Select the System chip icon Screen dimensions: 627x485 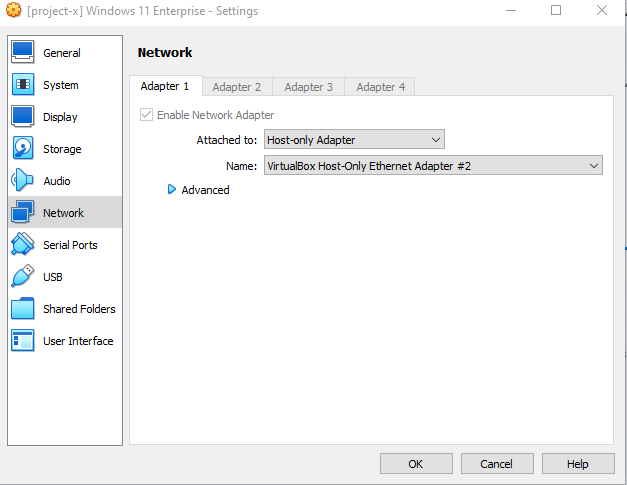(x=23, y=85)
